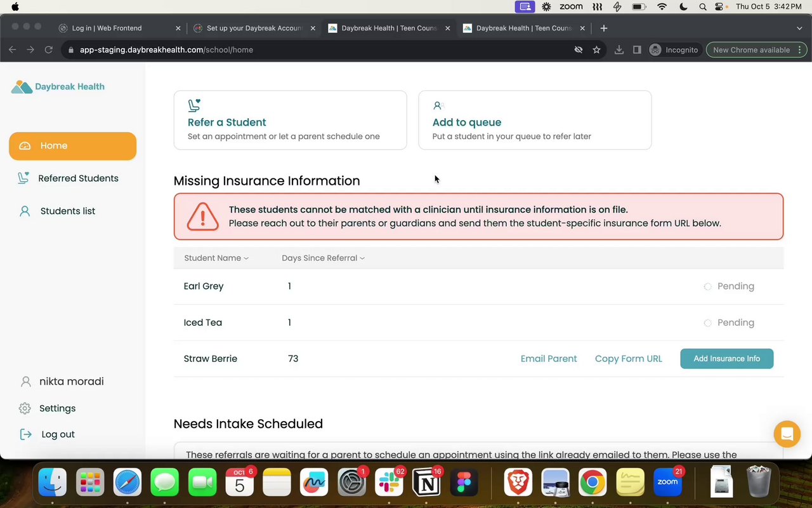Click the browser address bar
This screenshot has height=508, width=812.
click(x=317, y=50)
